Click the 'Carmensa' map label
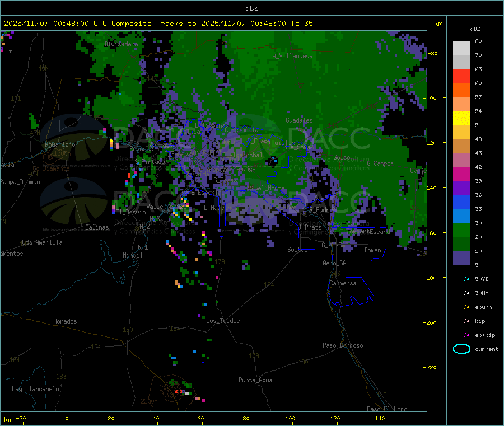The height and width of the screenshot is (426, 504). (343, 283)
